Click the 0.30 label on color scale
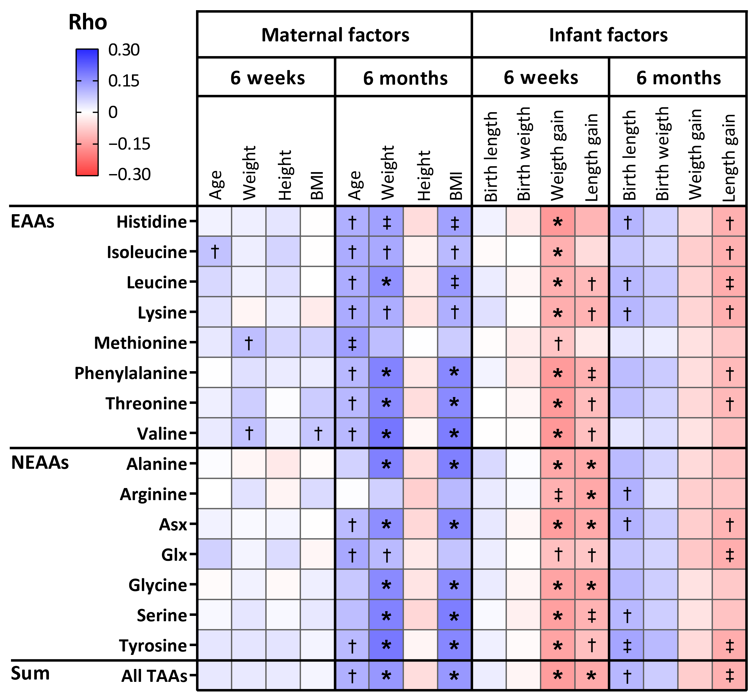The height and width of the screenshot is (700, 756). [124, 50]
